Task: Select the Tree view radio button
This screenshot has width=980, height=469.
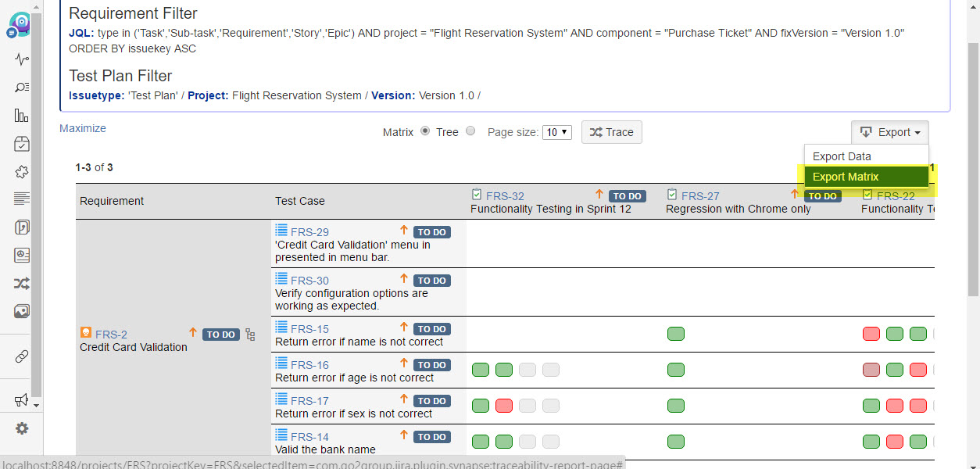Action: 470,131
